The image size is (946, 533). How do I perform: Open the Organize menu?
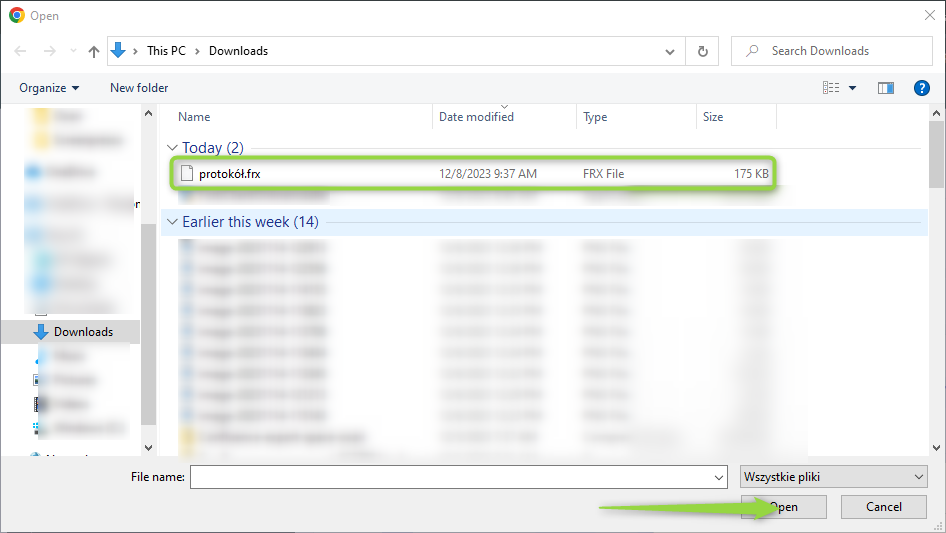pyautogui.click(x=49, y=88)
